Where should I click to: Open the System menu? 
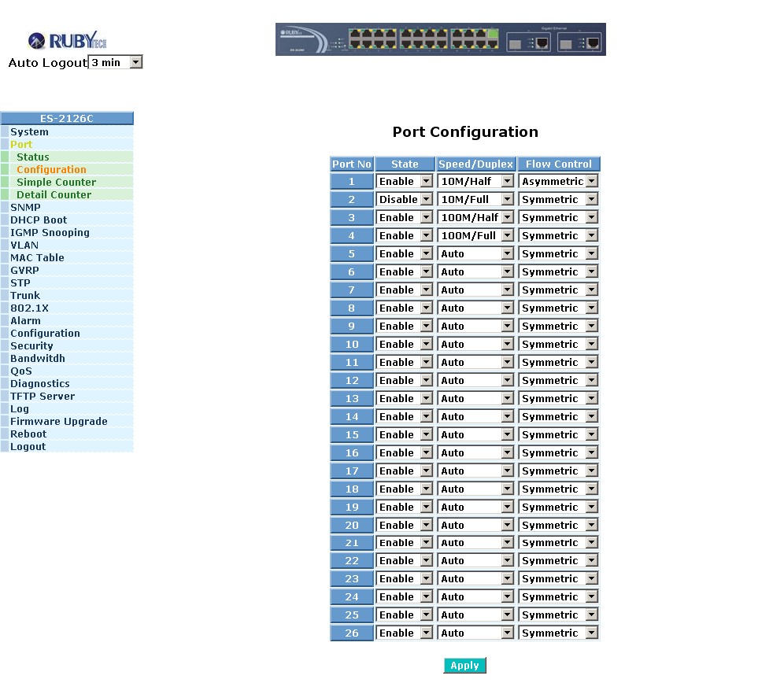(x=29, y=132)
